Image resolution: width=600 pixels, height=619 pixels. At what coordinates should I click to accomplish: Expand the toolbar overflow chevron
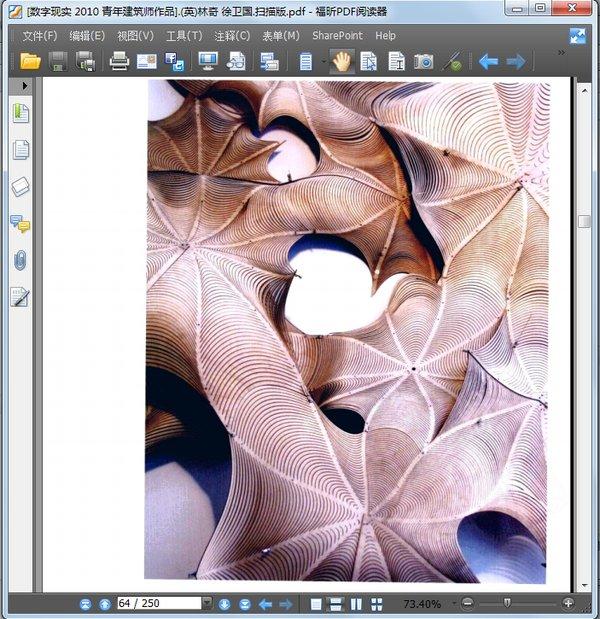coord(561,53)
